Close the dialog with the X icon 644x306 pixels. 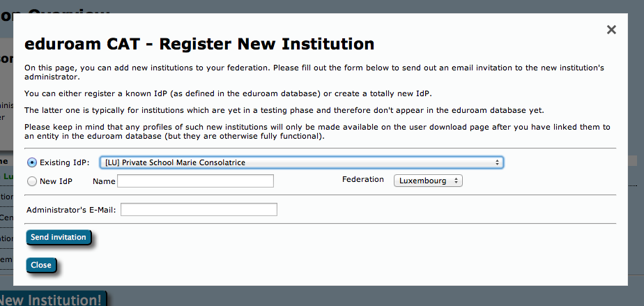click(x=611, y=30)
